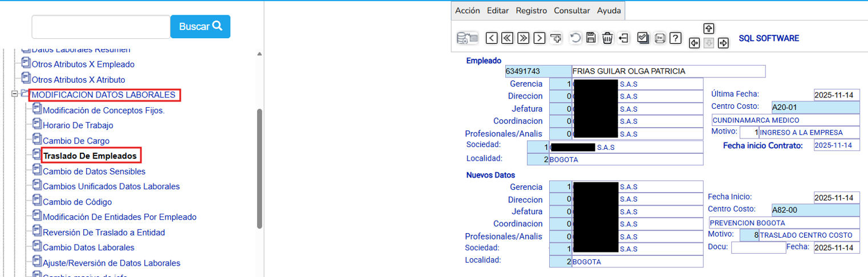Screen dimensions: 868x277
Task: Open the Acción menu
Action: (467, 11)
